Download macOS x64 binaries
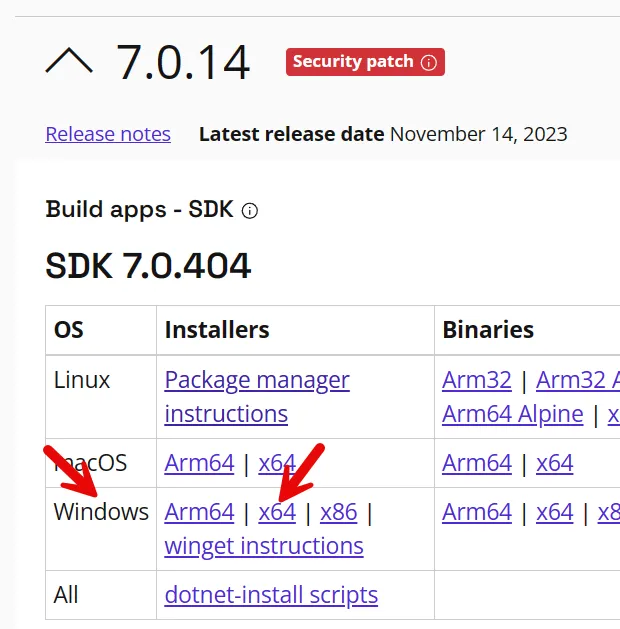This screenshot has height=629, width=620. click(555, 463)
